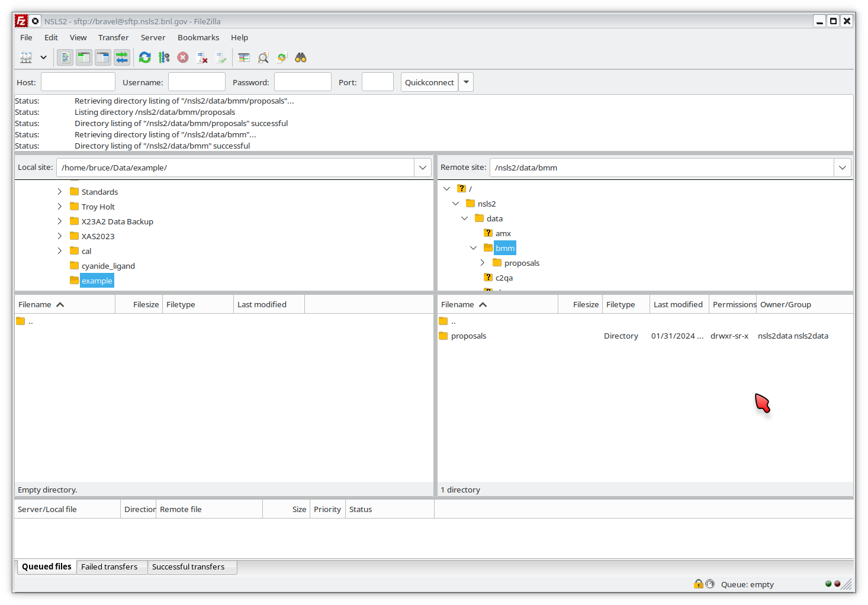Image resolution: width=868 pixels, height=605 pixels.
Task: Toggle synchronized browsing
Action: coord(282,57)
